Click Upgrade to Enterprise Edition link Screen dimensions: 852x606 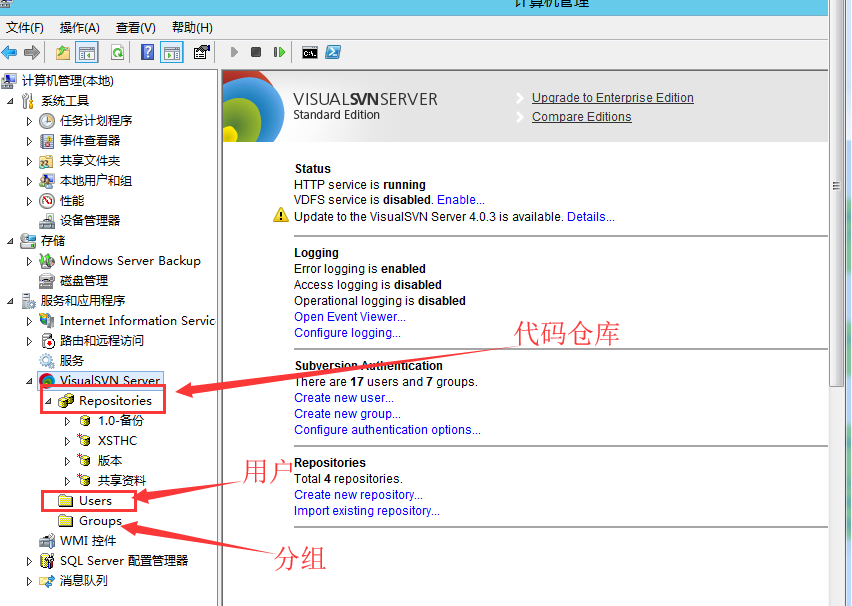click(612, 98)
